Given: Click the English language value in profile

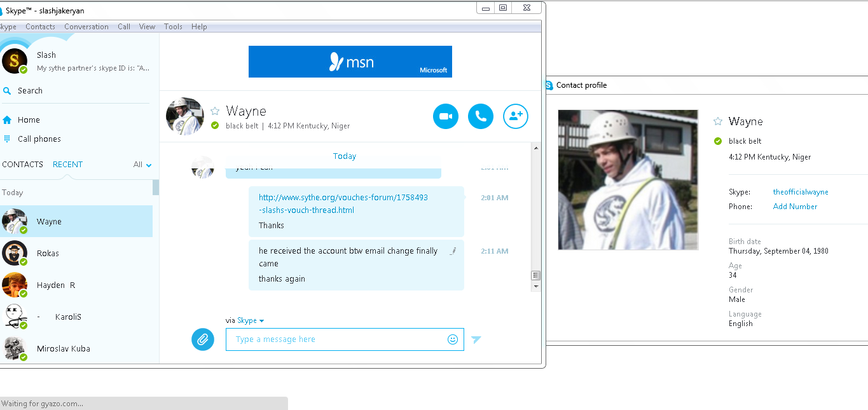Looking at the screenshot, I should (741, 324).
